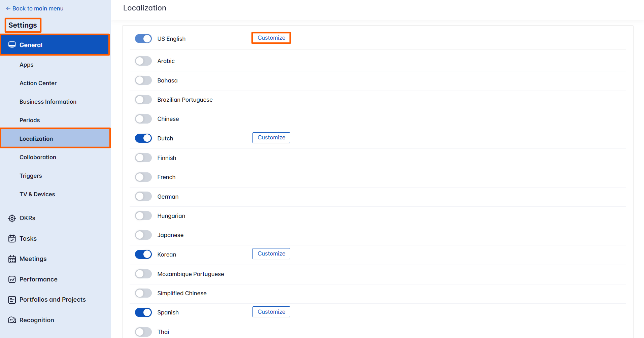The width and height of the screenshot is (644, 338).
Task: Click the Back to main menu link
Action: (x=35, y=8)
